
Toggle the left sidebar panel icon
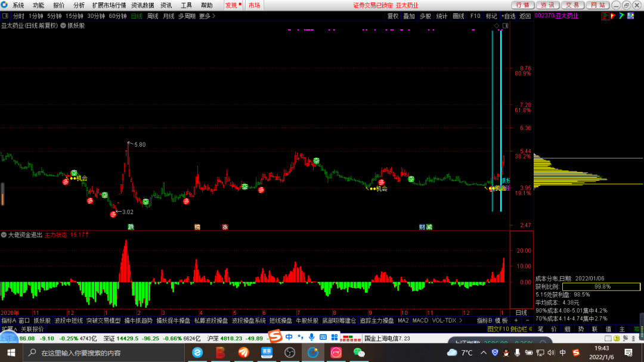[5, 16]
